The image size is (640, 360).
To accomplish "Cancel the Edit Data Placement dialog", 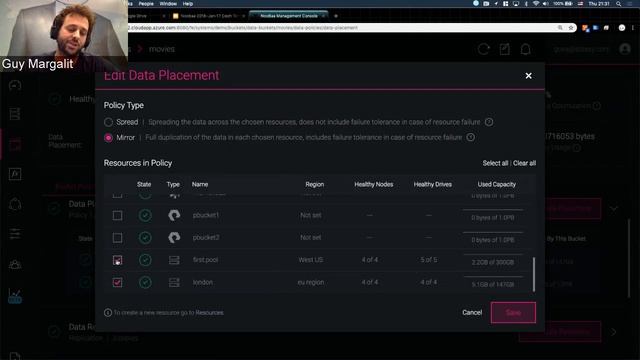I will [x=472, y=313].
